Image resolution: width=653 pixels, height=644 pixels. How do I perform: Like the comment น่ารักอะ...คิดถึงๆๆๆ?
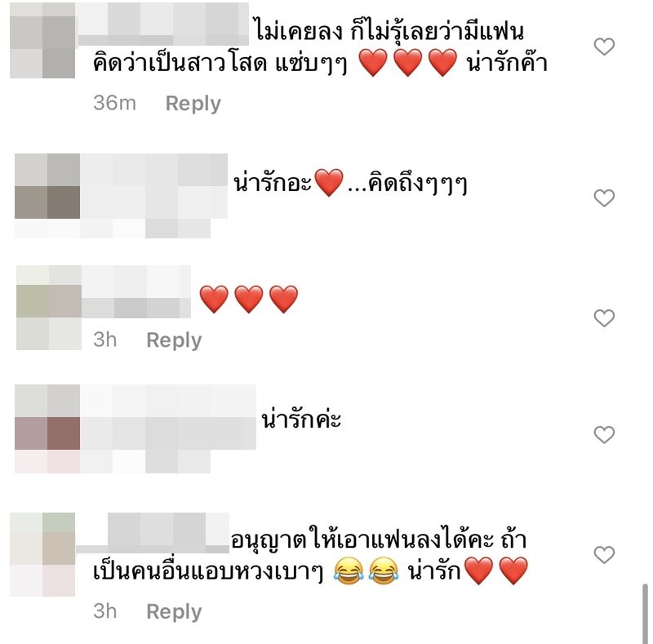pyautogui.click(x=604, y=198)
